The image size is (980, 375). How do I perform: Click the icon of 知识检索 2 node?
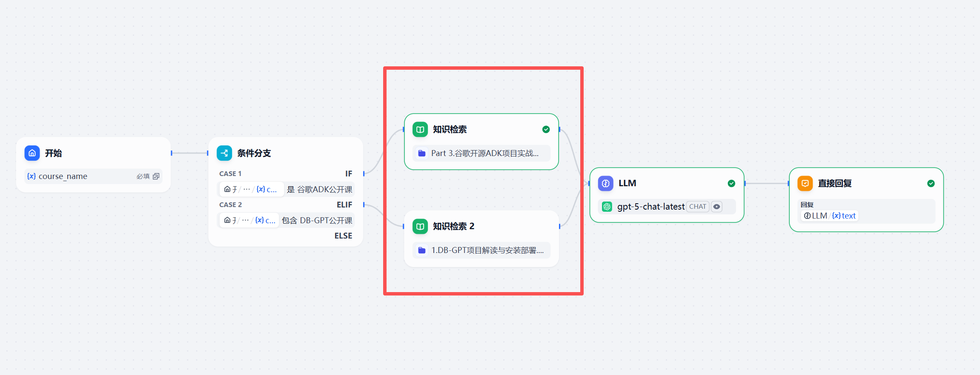pyautogui.click(x=420, y=226)
